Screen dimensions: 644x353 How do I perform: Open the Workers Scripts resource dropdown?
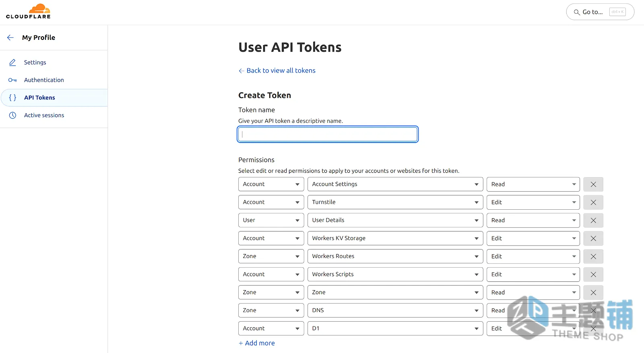(x=395, y=274)
